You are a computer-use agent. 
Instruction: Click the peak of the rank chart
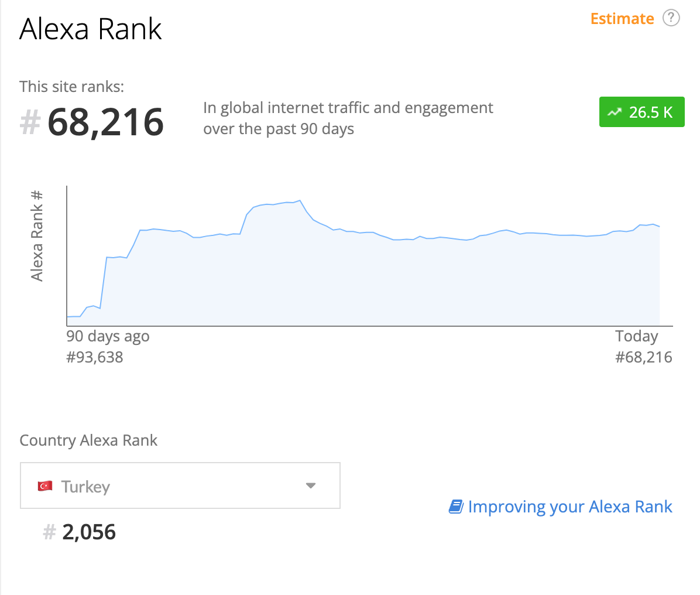pos(300,200)
